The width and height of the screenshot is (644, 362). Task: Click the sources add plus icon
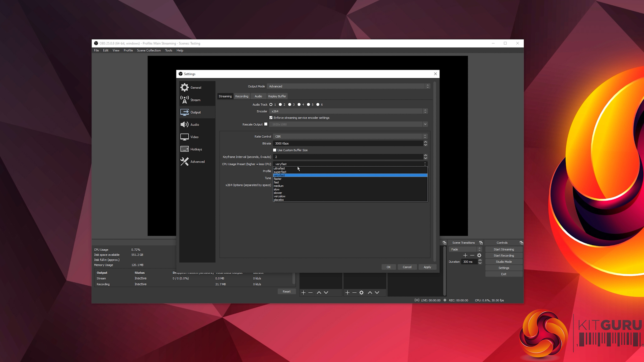point(347,293)
